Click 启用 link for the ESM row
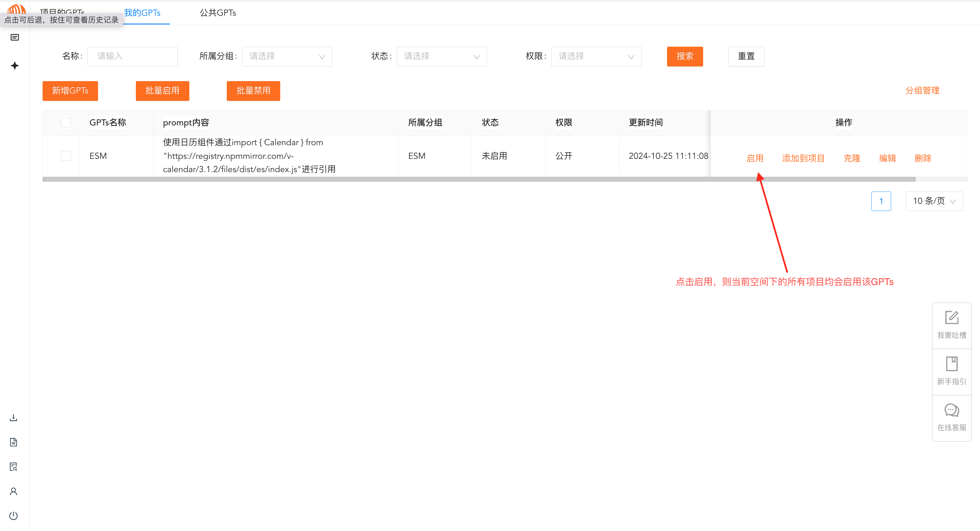980x531 pixels. [755, 158]
